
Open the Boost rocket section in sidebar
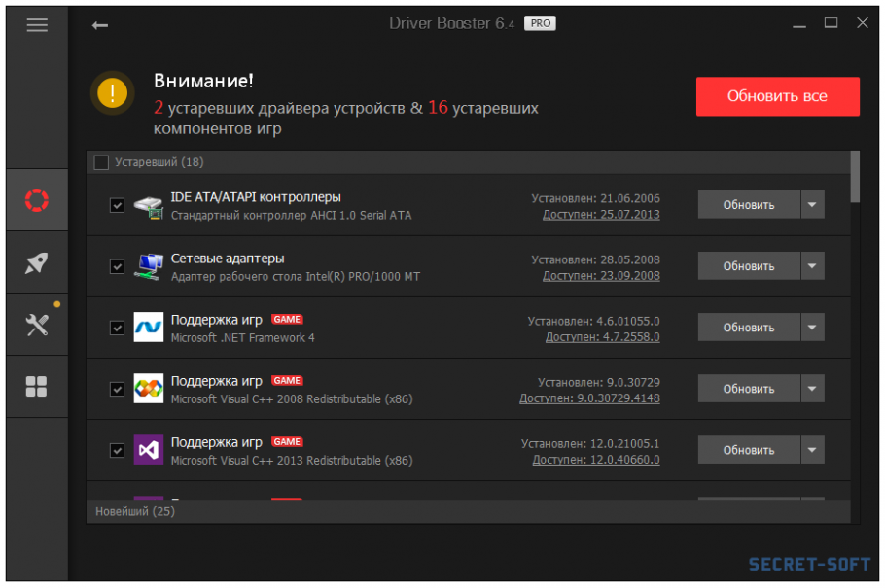coord(37,261)
